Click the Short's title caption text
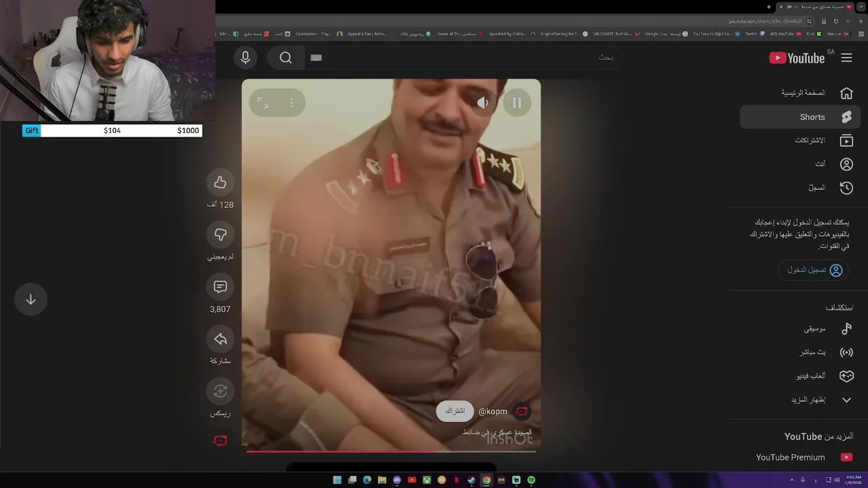 tap(497, 432)
